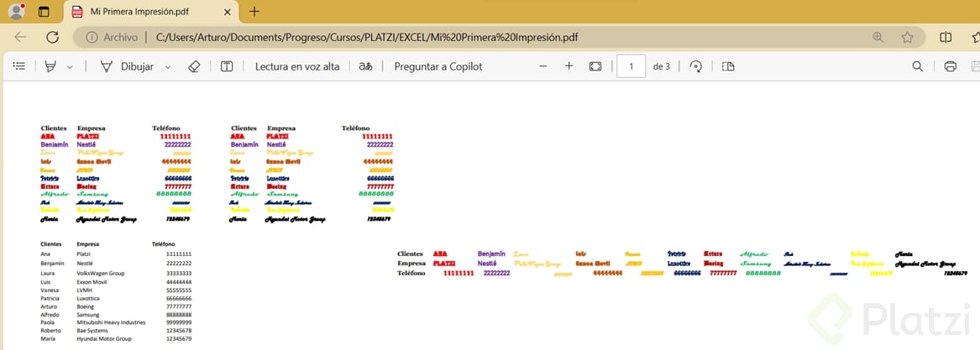Viewport: 980px width, 350px height.
Task: Zoom out the PDF with minus
Action: tap(543, 66)
